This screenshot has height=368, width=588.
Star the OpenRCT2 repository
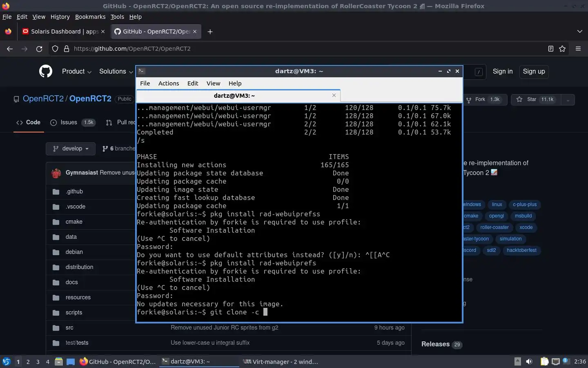tap(536, 100)
